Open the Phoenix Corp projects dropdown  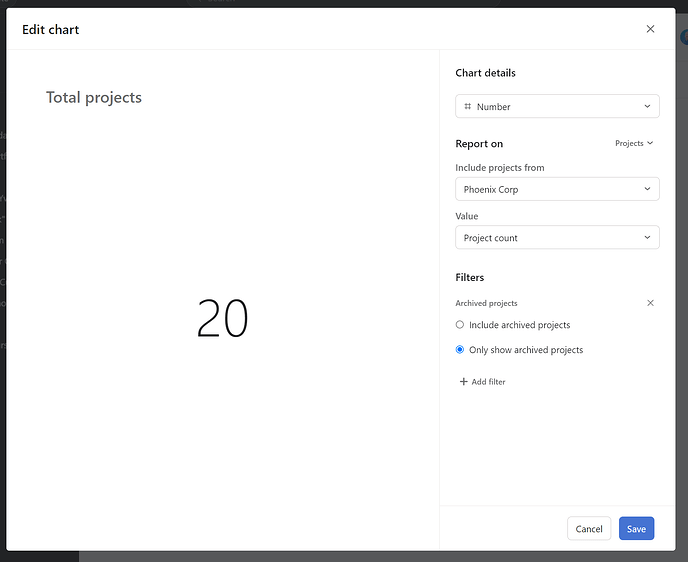pyautogui.click(x=556, y=189)
